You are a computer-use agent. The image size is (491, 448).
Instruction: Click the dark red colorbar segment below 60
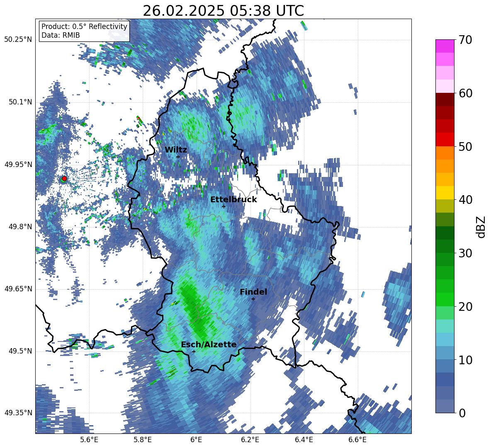(x=445, y=99)
